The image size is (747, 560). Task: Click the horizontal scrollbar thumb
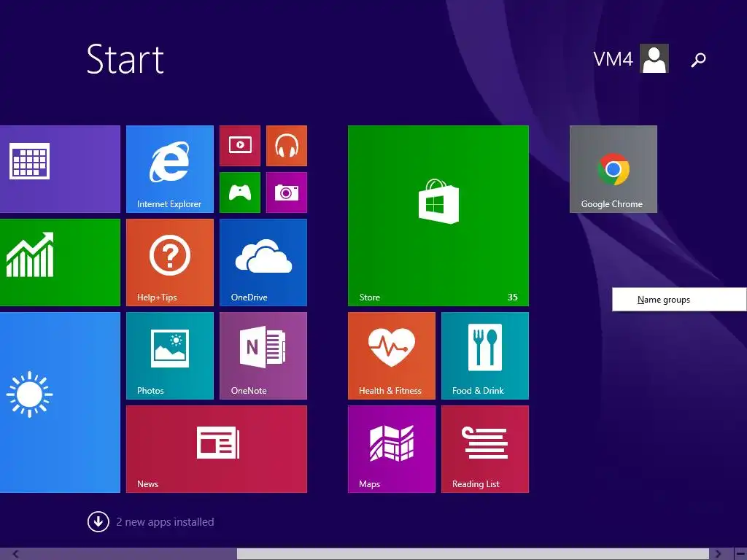click(473, 554)
